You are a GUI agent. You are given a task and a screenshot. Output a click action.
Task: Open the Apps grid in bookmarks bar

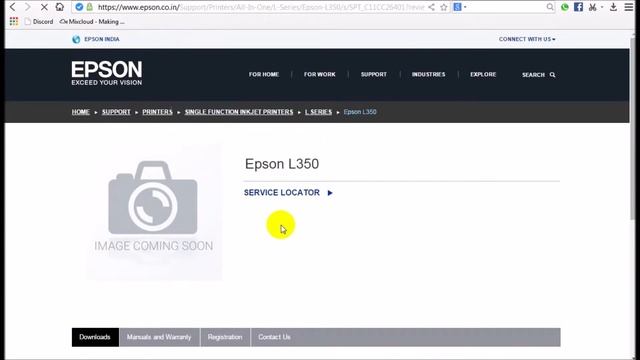14,21
